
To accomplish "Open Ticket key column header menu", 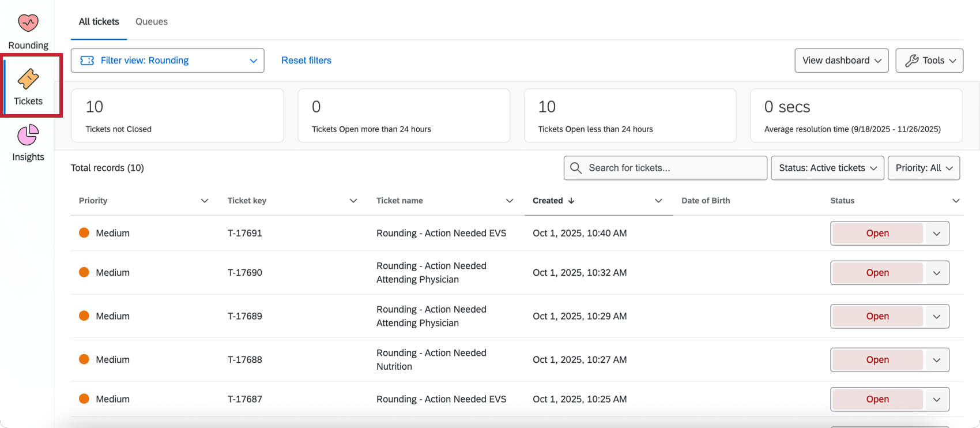I will pos(353,201).
